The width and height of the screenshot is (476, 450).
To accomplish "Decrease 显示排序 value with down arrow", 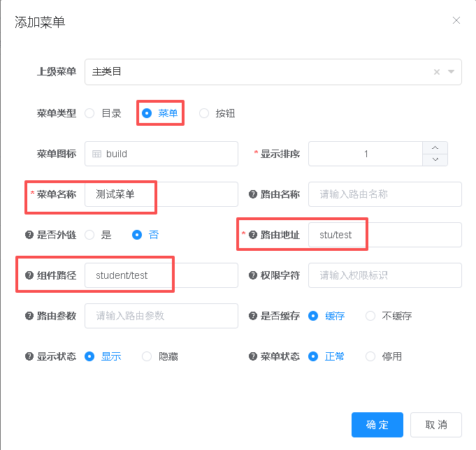I will pos(435,160).
